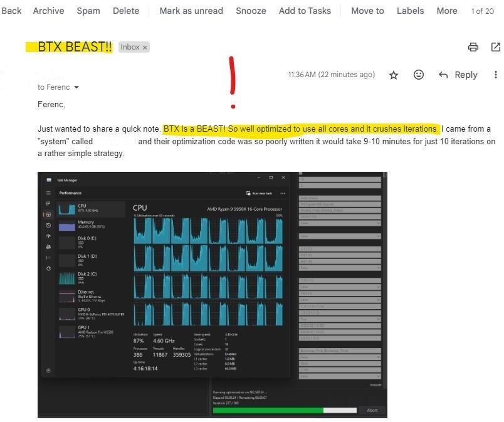This screenshot has width=504, height=422.
Task: Select Disk 1 (D:) in embedded Task Manager
Action: click(91, 260)
